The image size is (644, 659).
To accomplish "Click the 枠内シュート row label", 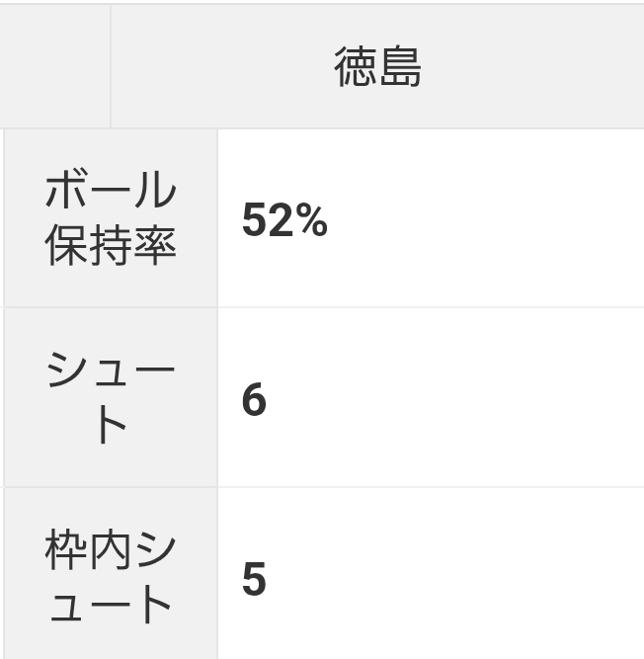I will pyautogui.click(x=111, y=578).
